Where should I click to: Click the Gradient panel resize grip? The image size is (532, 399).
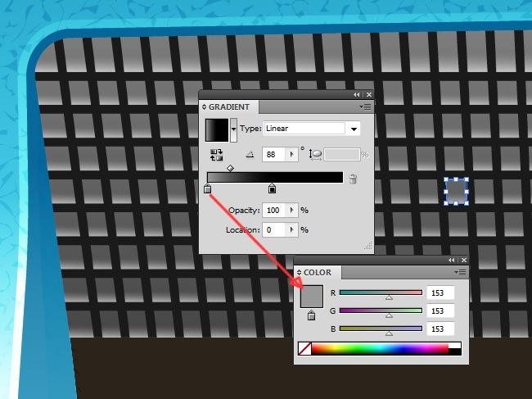coord(368,246)
